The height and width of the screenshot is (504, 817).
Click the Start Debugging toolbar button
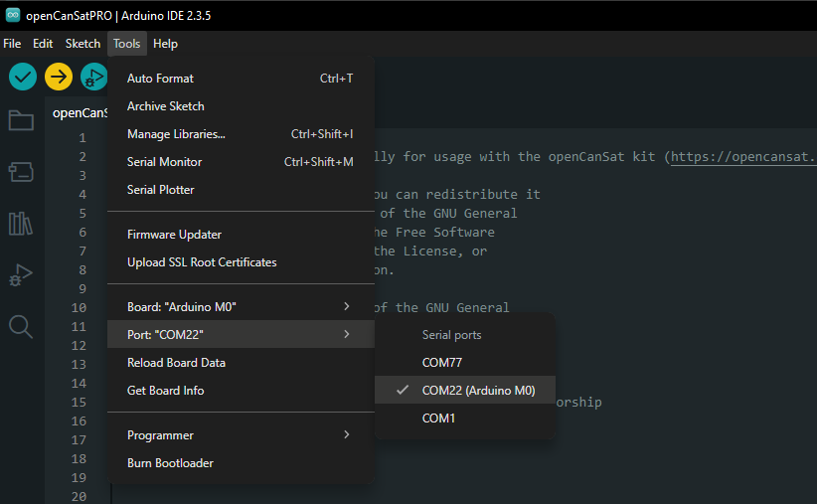pyautogui.click(x=93, y=77)
